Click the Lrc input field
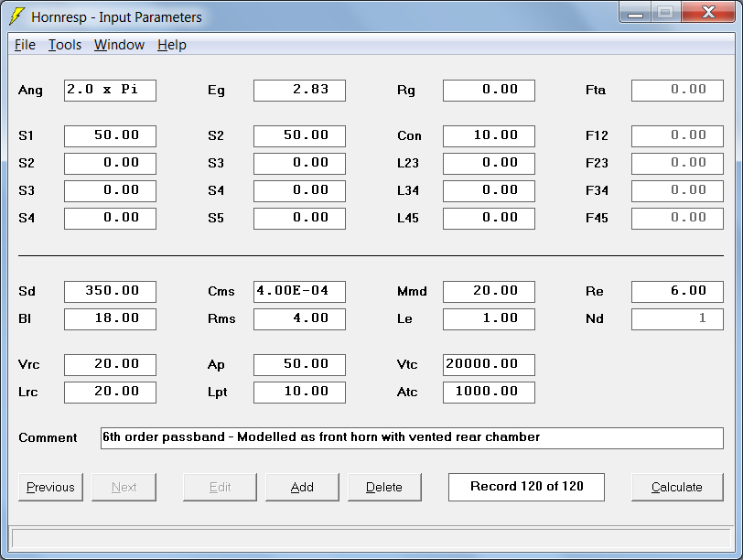The image size is (743, 560). point(110,393)
